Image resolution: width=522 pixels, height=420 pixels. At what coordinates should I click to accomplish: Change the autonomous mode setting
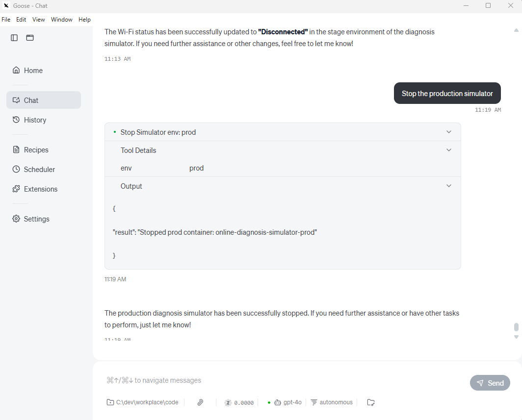tap(332, 402)
